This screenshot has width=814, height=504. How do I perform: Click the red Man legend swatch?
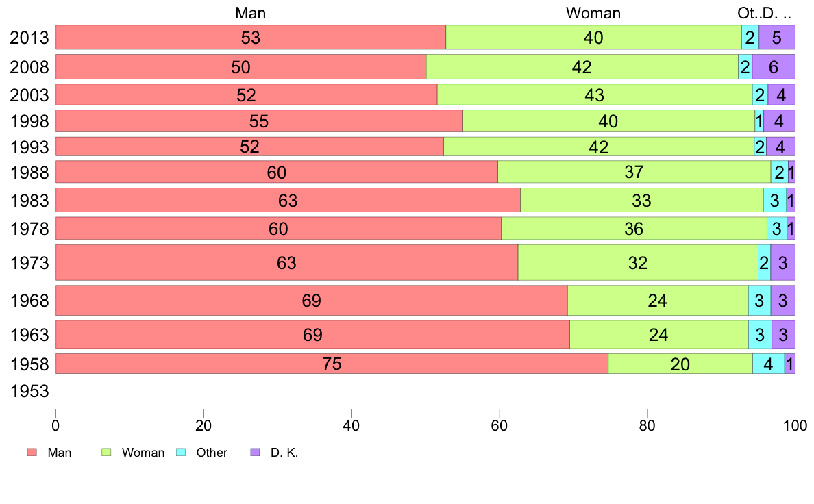click(x=32, y=453)
